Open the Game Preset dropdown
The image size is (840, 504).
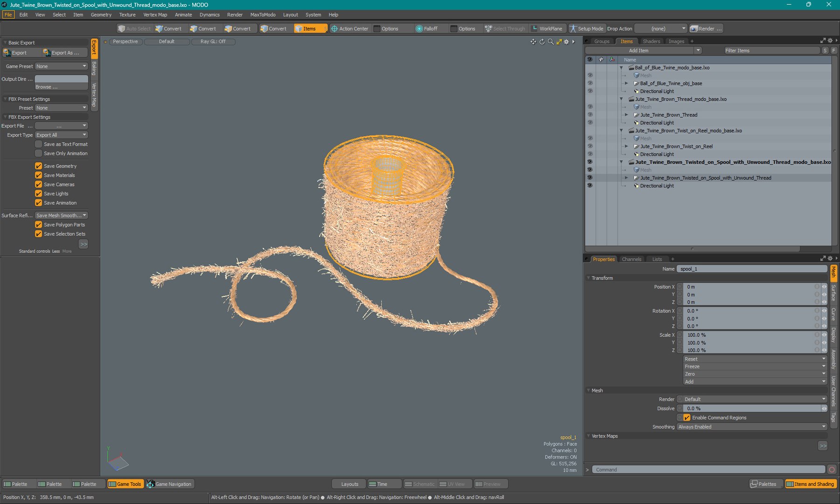62,66
